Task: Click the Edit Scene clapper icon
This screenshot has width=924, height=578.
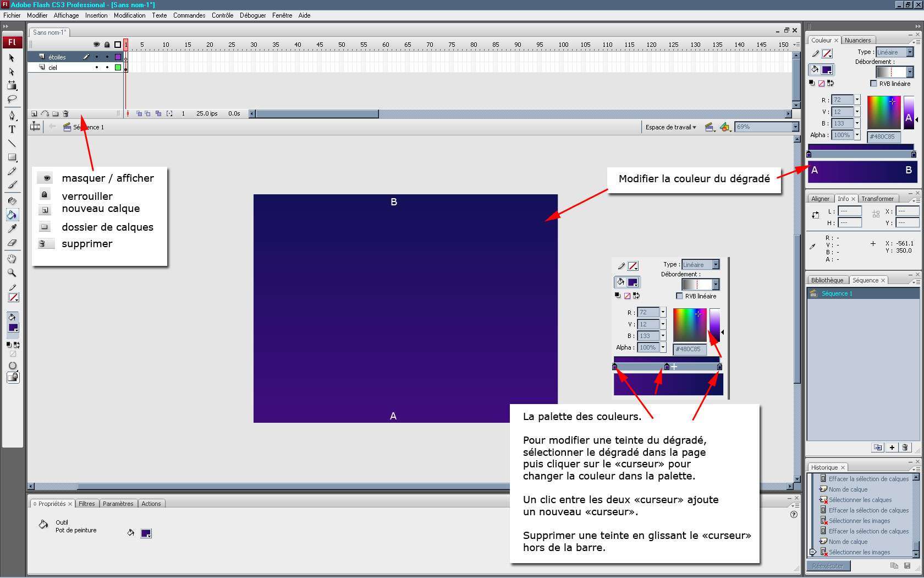Action: 710,127
